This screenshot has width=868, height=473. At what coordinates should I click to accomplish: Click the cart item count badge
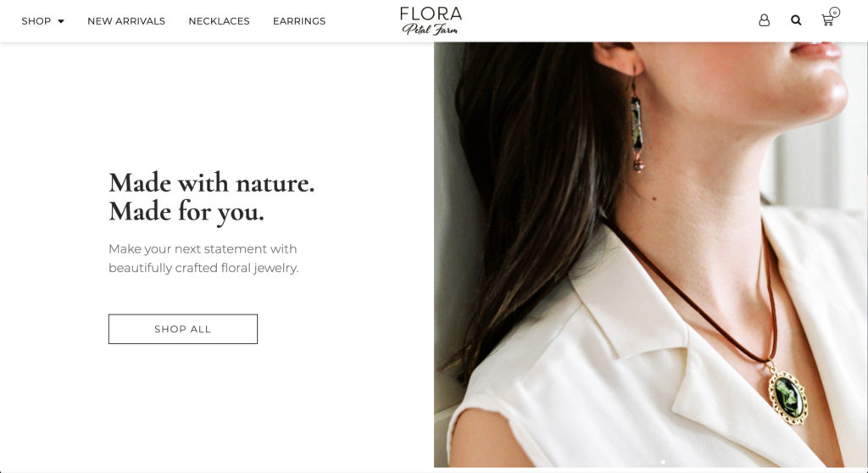(835, 12)
